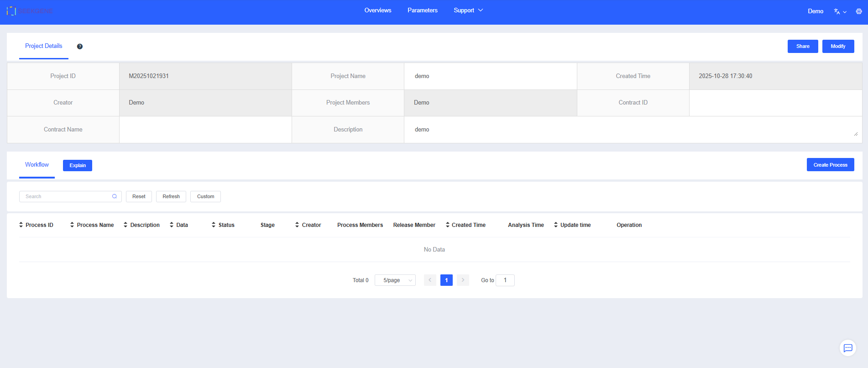This screenshot has width=868, height=368.
Task: Click the Create Process button
Action: 830,165
